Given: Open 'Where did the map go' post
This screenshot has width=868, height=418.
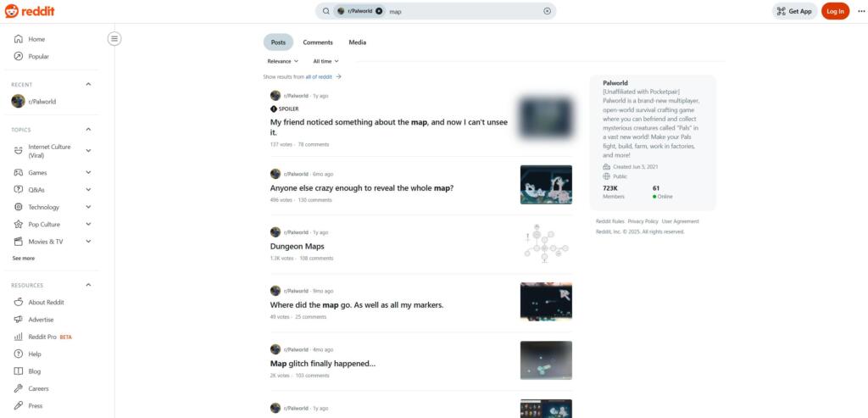Looking at the screenshot, I should point(357,305).
